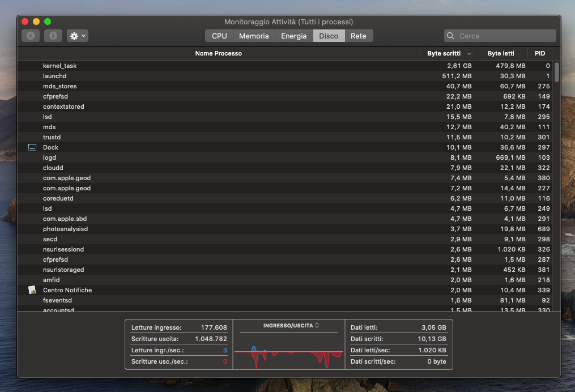Select the nsurlsessiond process row
575x392 pixels.
coord(284,249)
